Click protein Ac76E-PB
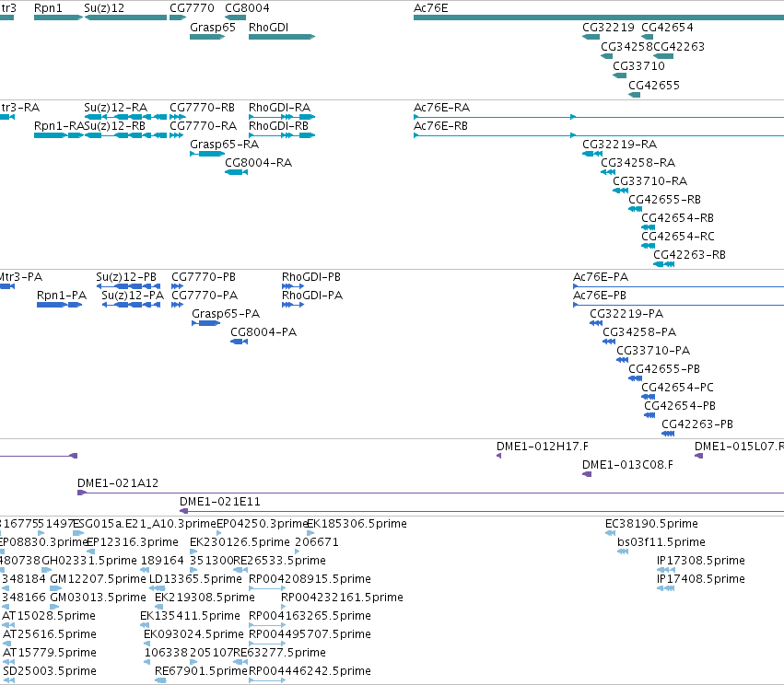Image resolution: width=784 pixels, height=685 pixels. point(600,296)
